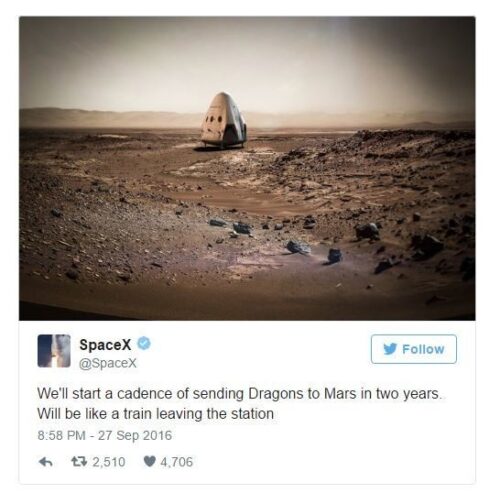
Task: Click the blue verified badge
Action: coord(144,343)
